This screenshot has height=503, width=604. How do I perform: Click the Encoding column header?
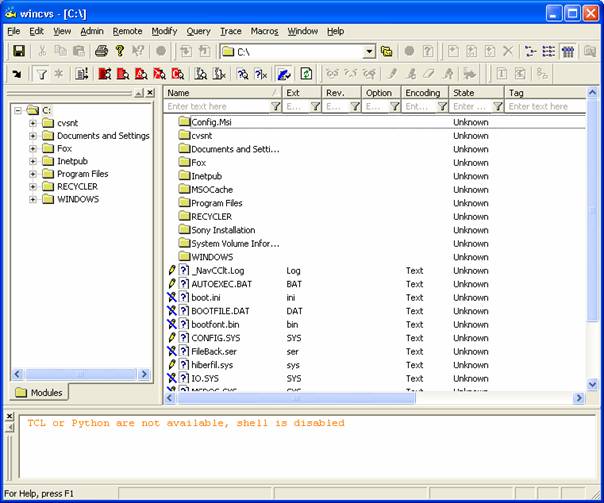(x=423, y=92)
